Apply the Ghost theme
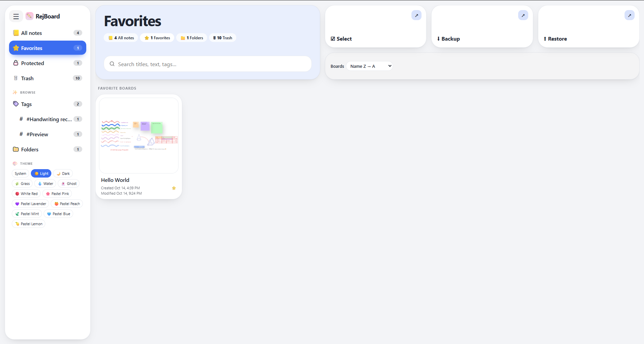Image resolution: width=644 pixels, height=344 pixels. [69, 184]
